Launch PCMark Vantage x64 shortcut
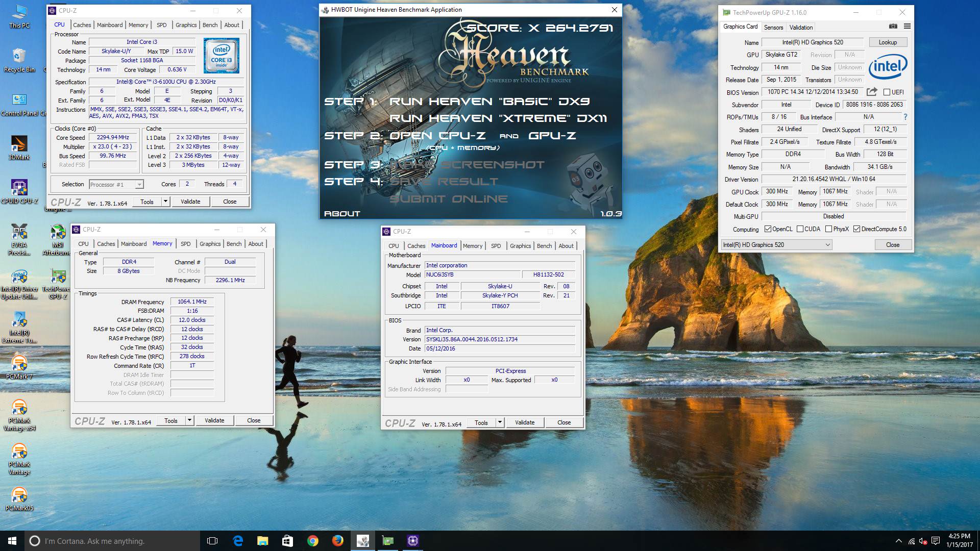980x551 pixels. (19, 415)
